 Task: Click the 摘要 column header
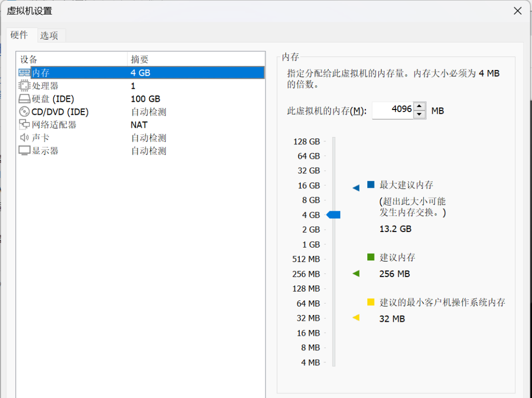(x=196, y=59)
